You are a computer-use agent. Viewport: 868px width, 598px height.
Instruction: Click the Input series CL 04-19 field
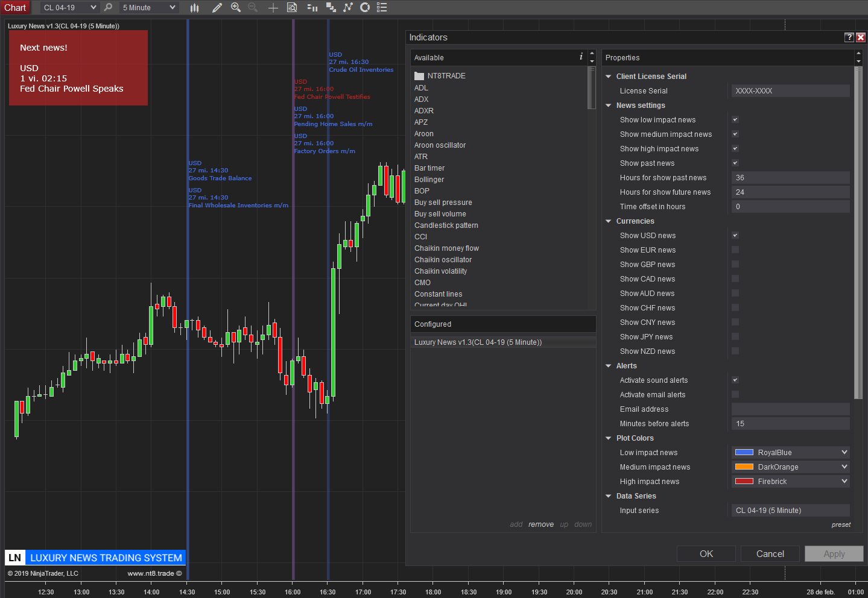pyautogui.click(x=790, y=511)
